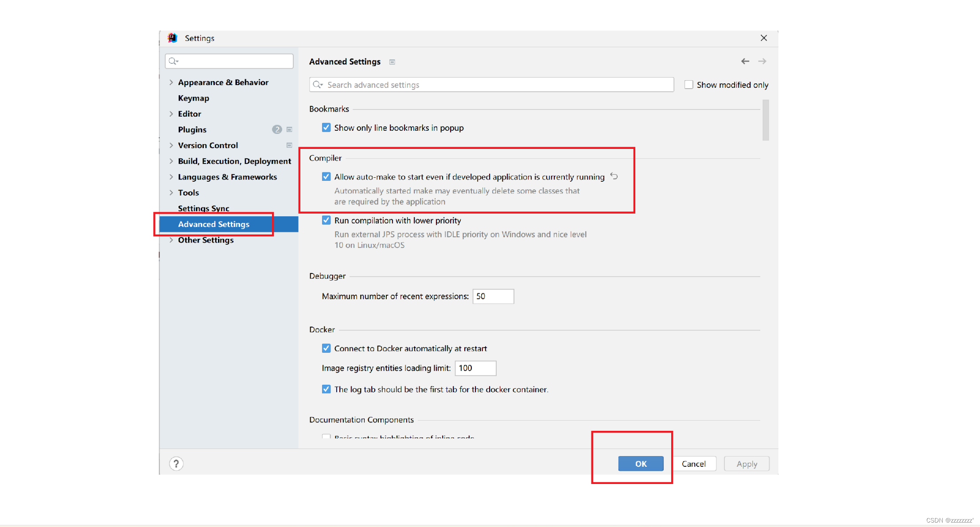Click the forward navigation arrow
Image resolution: width=980 pixels, height=527 pixels.
(762, 61)
